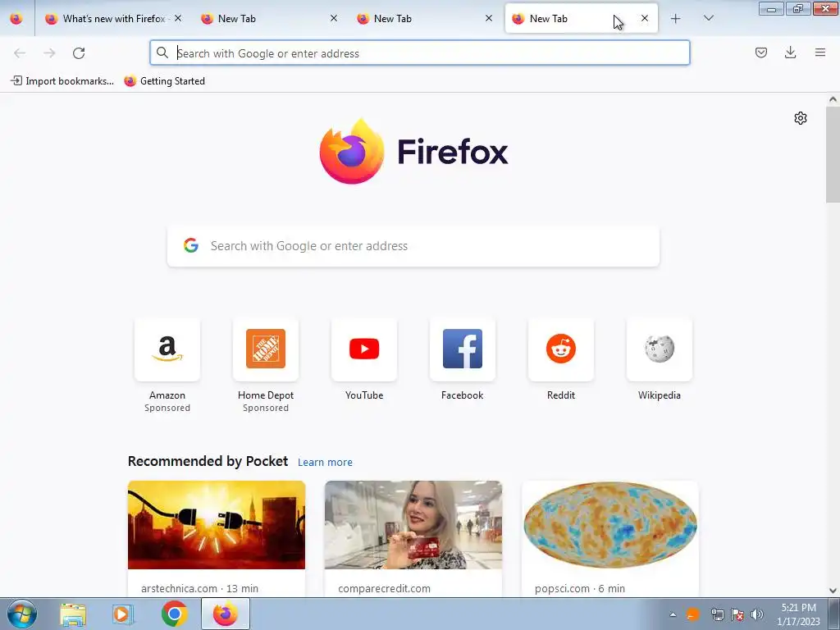Open the Amazon shortcut tile
The height and width of the screenshot is (630, 840).
pos(167,349)
